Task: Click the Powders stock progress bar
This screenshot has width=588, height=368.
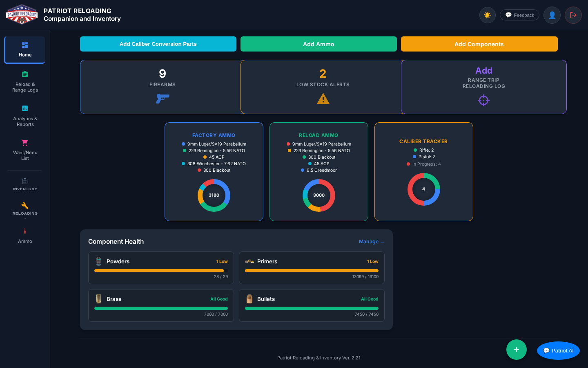Action: (161, 271)
